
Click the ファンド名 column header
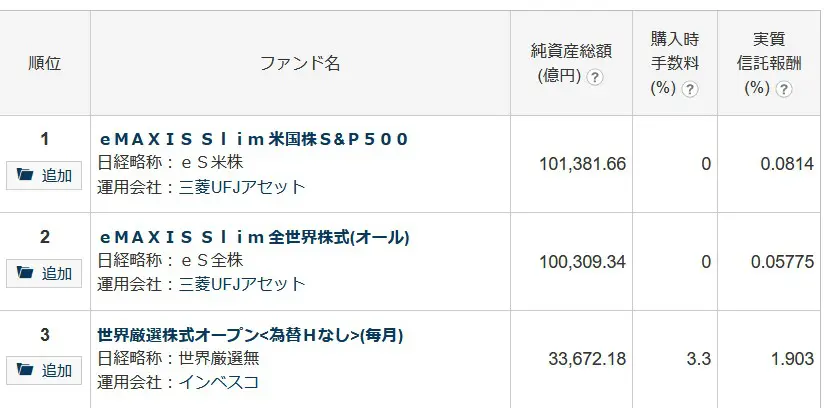[300, 63]
